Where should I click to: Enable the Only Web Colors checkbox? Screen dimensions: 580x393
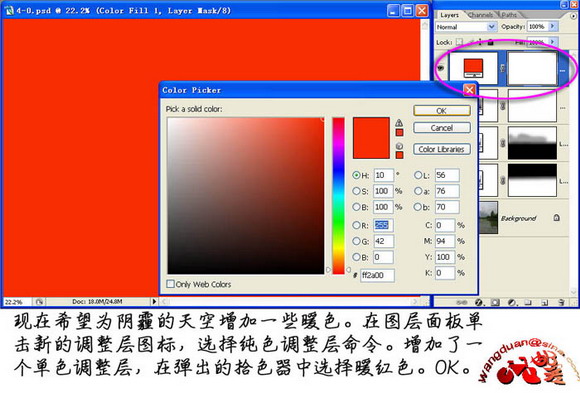pos(170,284)
